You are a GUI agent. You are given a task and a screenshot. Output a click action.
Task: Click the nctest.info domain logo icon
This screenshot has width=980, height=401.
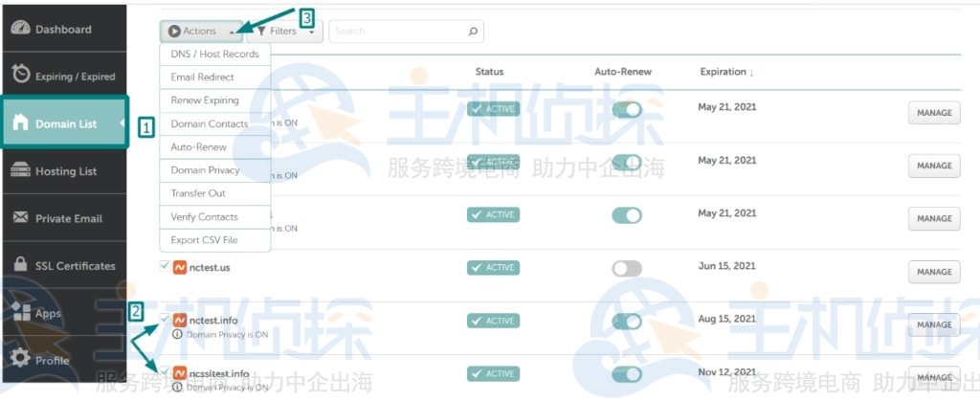pos(180,321)
